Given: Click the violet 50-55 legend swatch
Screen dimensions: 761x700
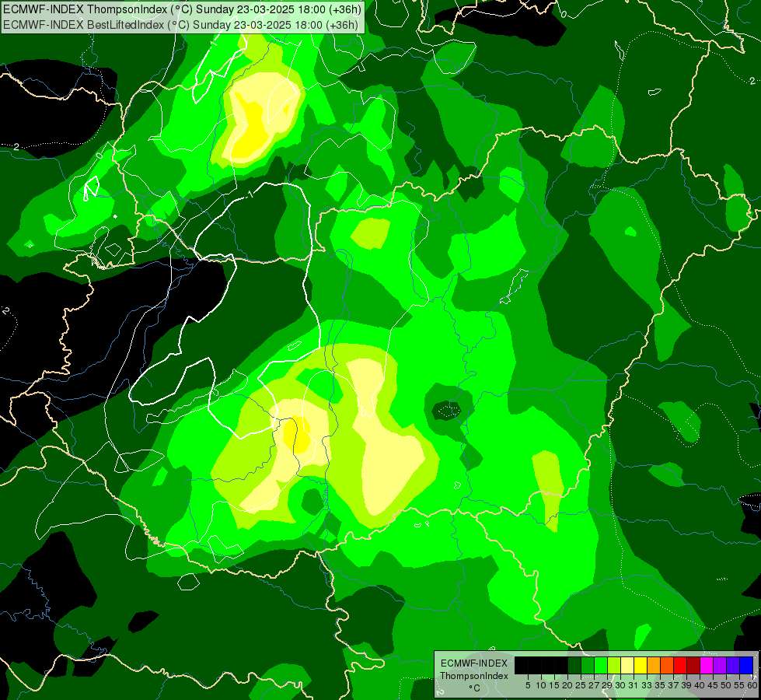Looking at the screenshot, I should pyautogui.click(x=733, y=665).
